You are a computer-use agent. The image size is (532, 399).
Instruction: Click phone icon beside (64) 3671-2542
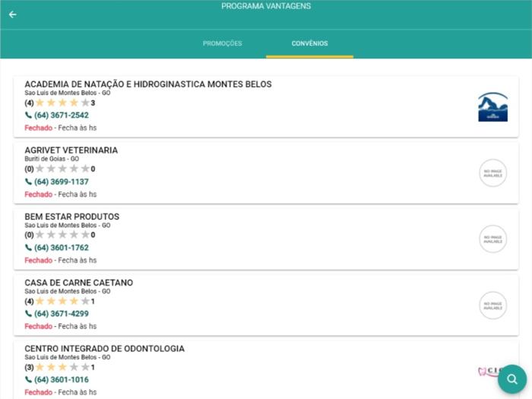[x=29, y=116]
